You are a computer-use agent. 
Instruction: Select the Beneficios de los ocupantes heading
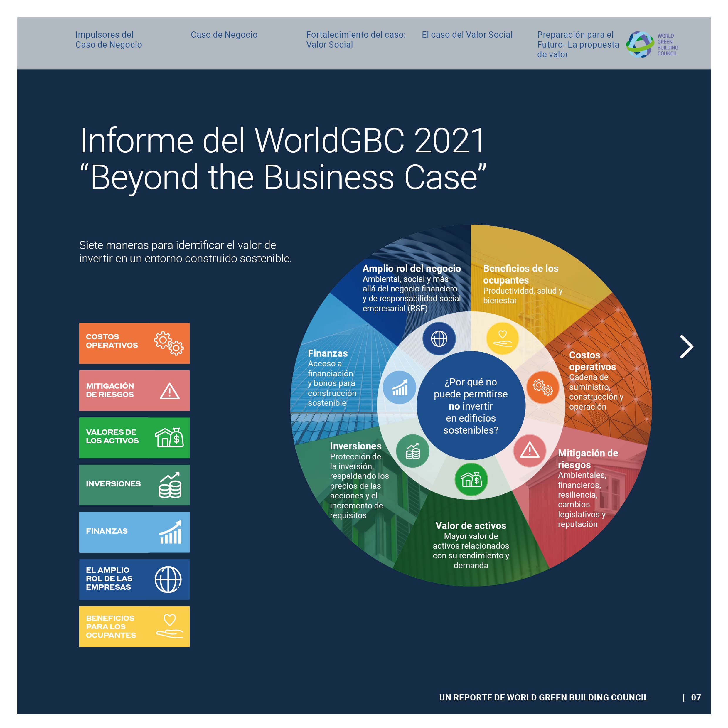[520, 274]
